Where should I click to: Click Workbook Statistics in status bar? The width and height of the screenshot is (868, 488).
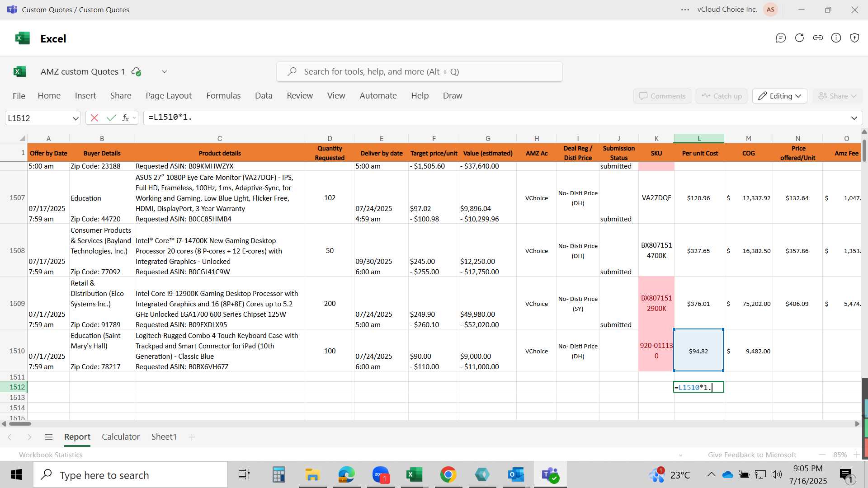click(51, 455)
